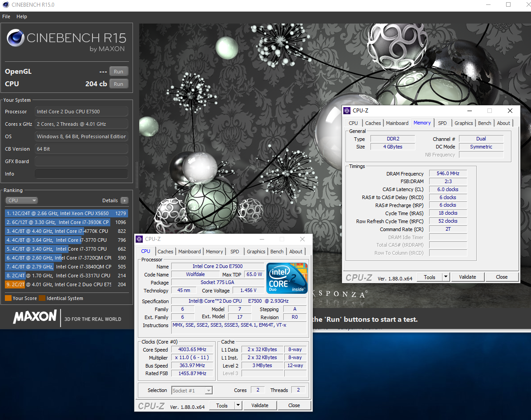Screen dimensions: 531x420
Task: Click the orange Your Score legend swatch
Action: [x=8, y=298]
